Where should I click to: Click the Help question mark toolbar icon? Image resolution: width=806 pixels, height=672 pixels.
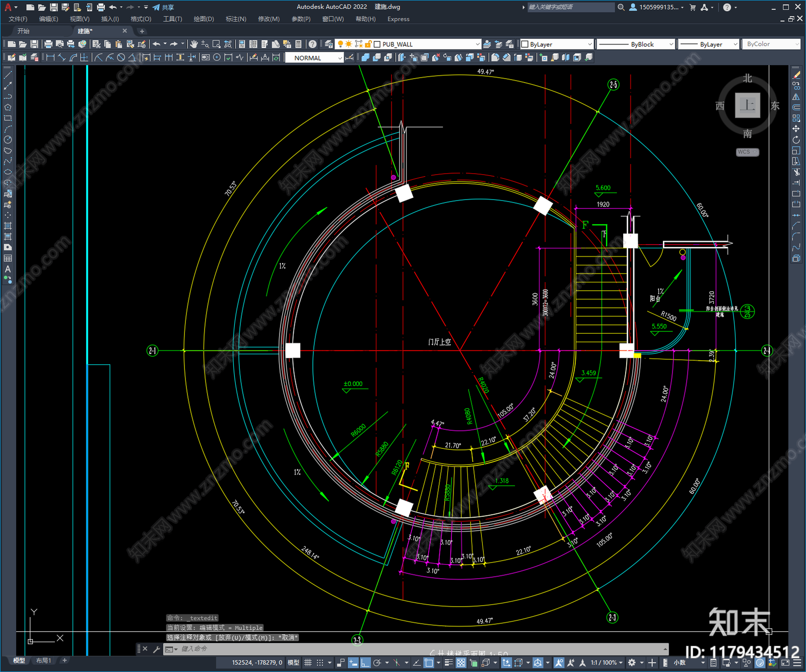[x=312, y=44]
